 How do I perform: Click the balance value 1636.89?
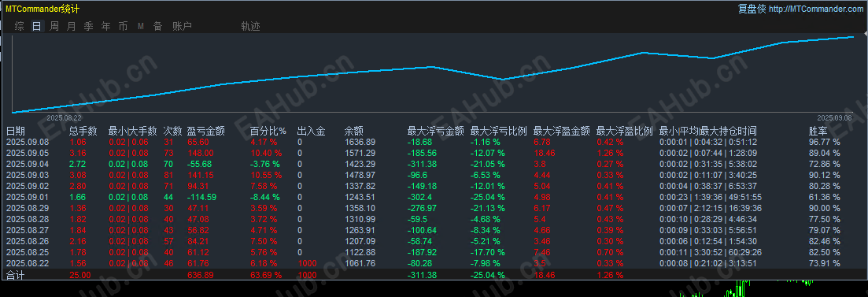(360, 142)
